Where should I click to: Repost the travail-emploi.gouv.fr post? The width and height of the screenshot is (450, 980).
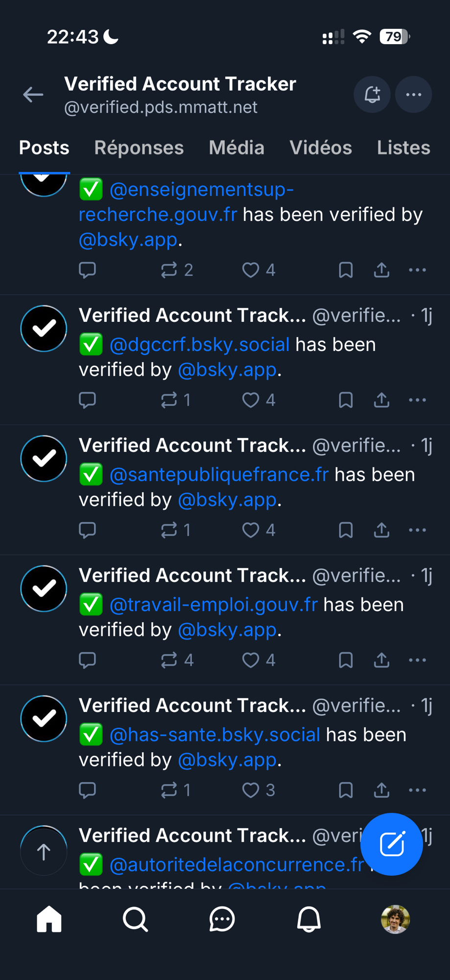click(x=169, y=661)
